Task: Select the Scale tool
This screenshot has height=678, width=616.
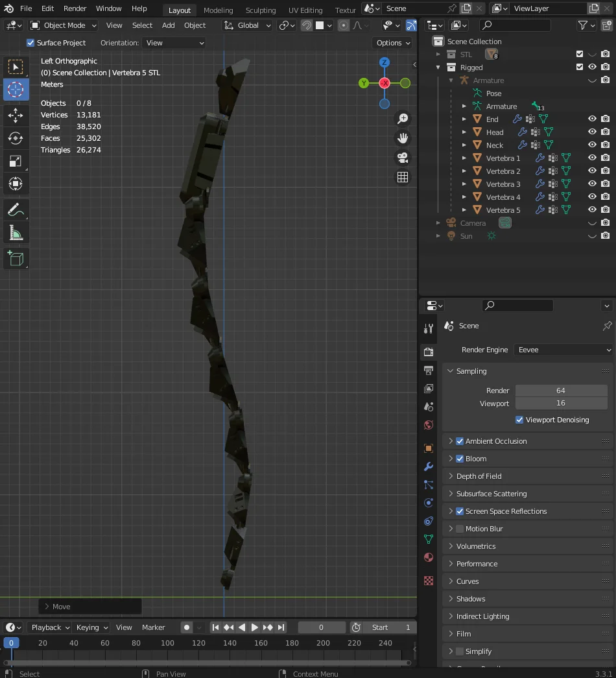Action: pos(16,161)
